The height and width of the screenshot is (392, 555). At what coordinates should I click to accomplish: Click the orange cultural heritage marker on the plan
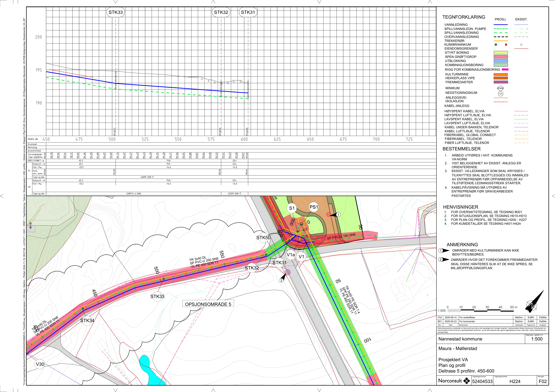point(329,214)
